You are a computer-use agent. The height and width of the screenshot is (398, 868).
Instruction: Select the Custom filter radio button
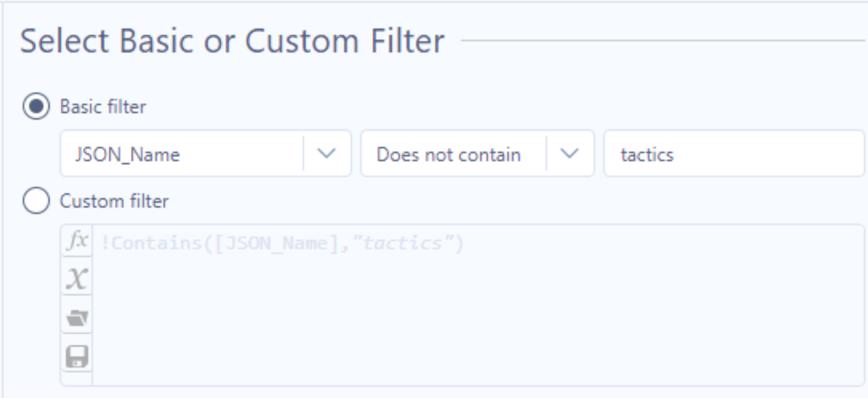(x=36, y=202)
